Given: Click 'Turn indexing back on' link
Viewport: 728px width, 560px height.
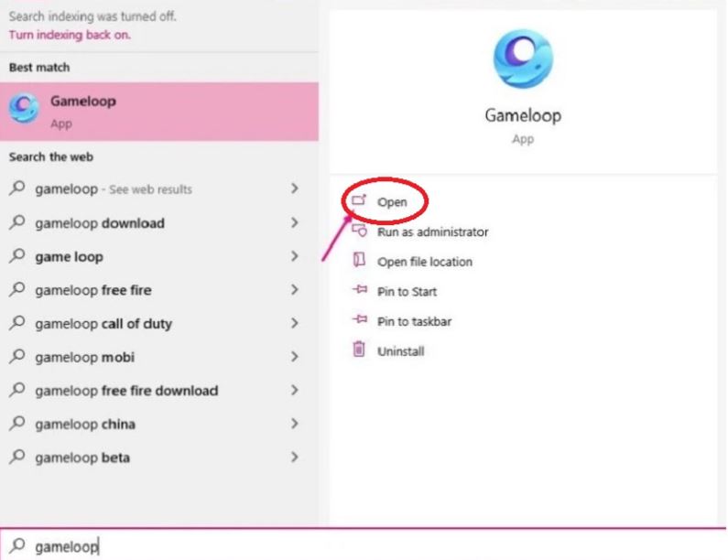Looking at the screenshot, I should pos(70,35).
